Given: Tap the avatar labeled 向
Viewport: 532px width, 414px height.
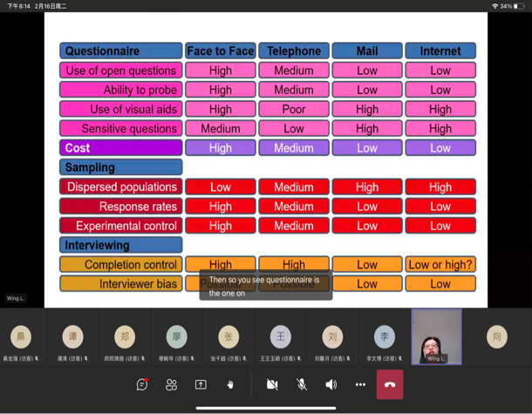Looking at the screenshot, I should (x=497, y=336).
